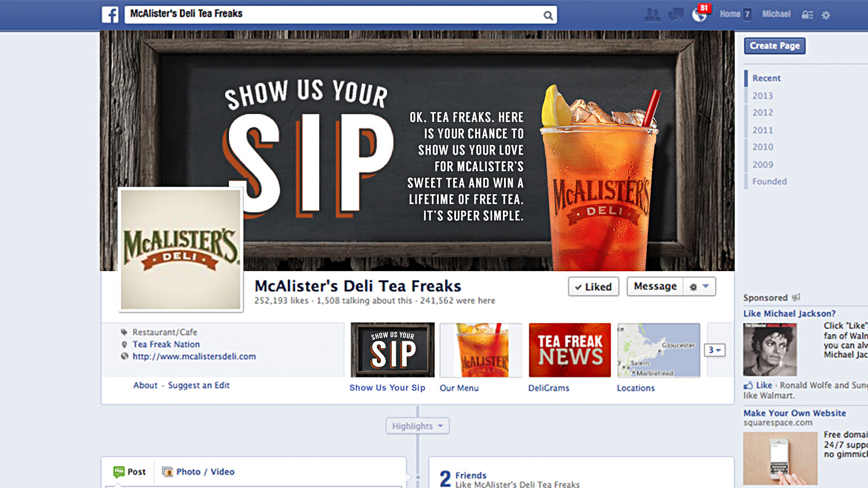Click the account settings gear icon

[x=826, y=15]
